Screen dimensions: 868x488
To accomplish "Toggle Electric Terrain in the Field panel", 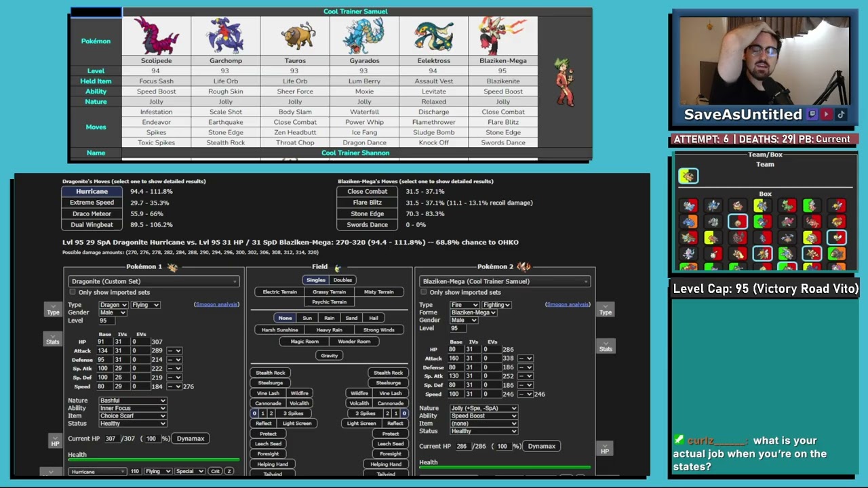I will (279, 292).
